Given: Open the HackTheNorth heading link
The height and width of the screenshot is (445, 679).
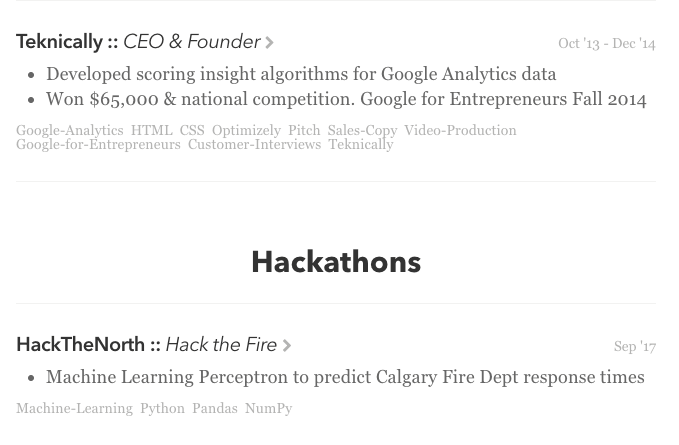Looking at the screenshot, I should (80, 345).
